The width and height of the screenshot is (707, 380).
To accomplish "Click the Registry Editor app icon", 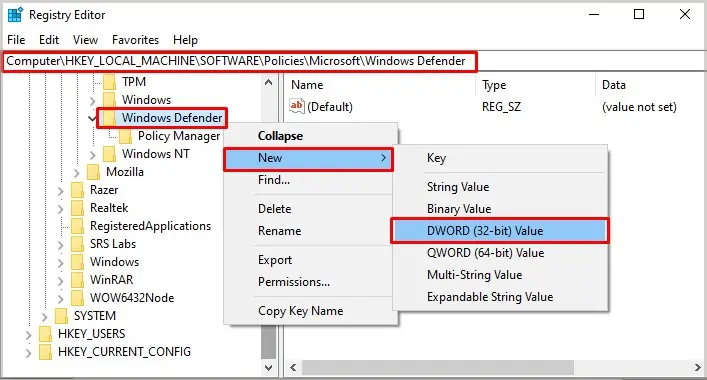I will pyautogui.click(x=15, y=15).
